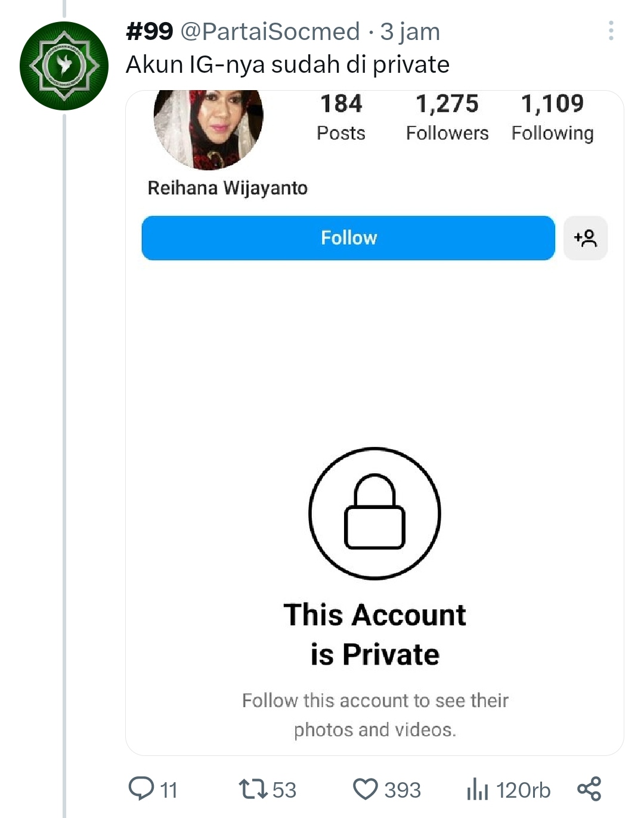The height and width of the screenshot is (818, 644).
Task: Open the @PartaiSocmed handle link
Action: [x=270, y=32]
